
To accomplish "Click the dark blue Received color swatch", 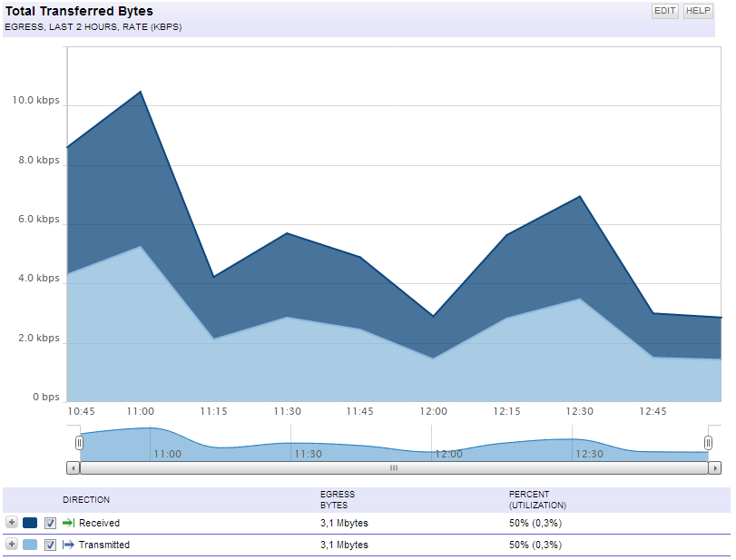I will [30, 523].
